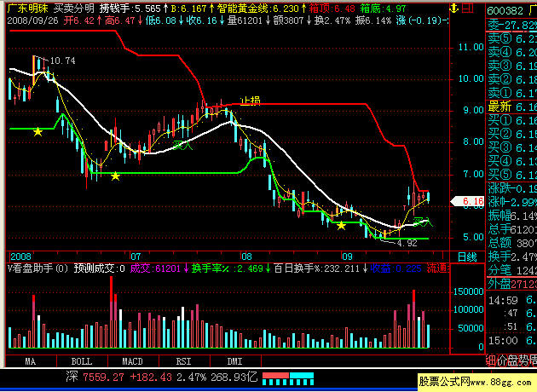Click the 14:59 tick trade row
This screenshot has width=537, height=392.
(x=511, y=300)
